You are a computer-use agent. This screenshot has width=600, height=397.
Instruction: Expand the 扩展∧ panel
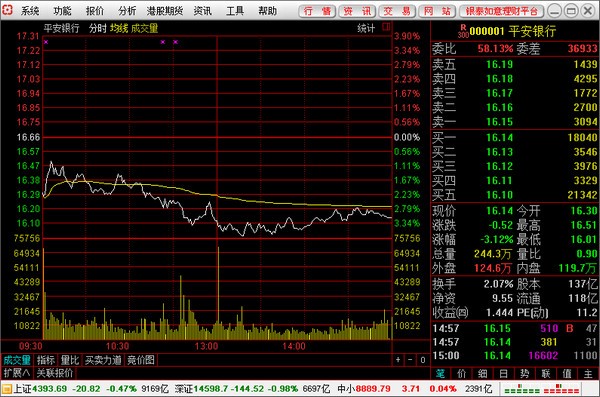(x=16, y=372)
